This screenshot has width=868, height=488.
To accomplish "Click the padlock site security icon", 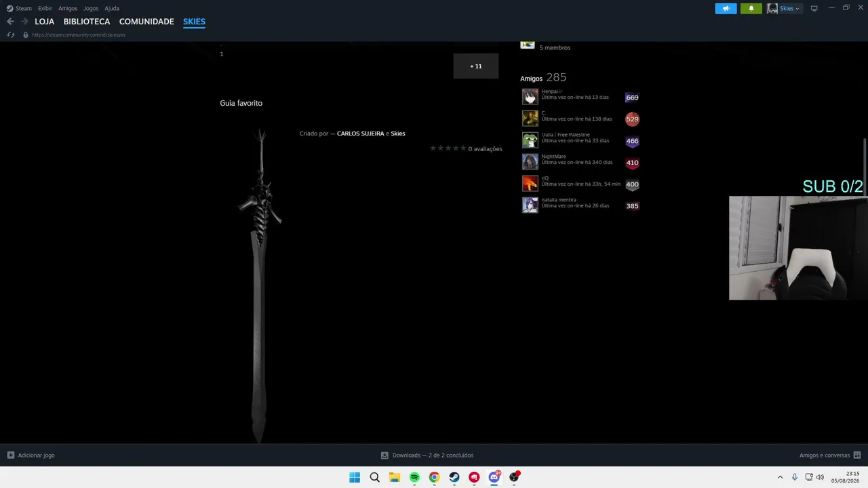I will pyautogui.click(x=26, y=35).
